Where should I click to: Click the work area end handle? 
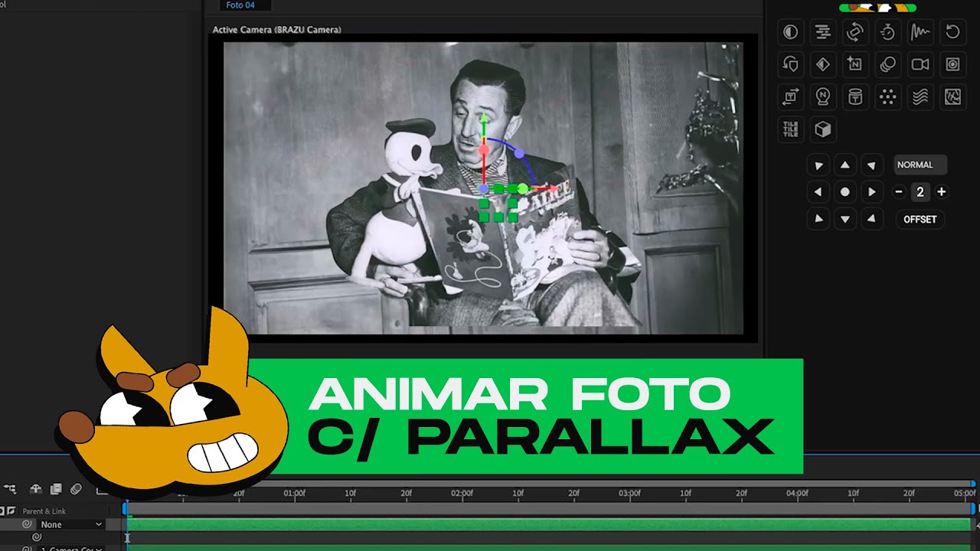point(974,508)
